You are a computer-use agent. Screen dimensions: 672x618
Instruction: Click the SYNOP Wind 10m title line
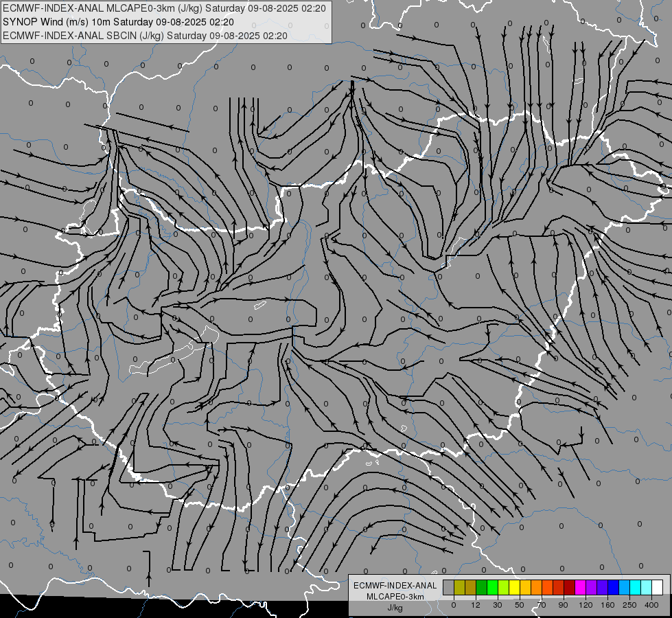pyautogui.click(x=119, y=22)
